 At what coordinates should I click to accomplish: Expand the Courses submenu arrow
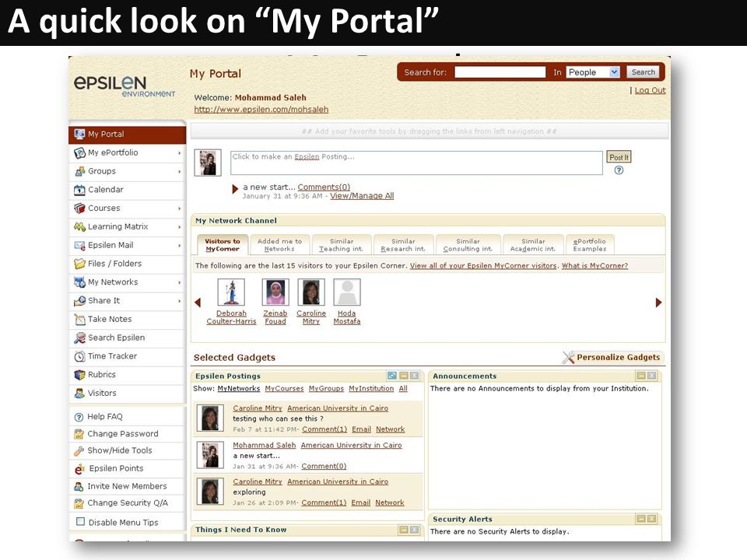180,208
